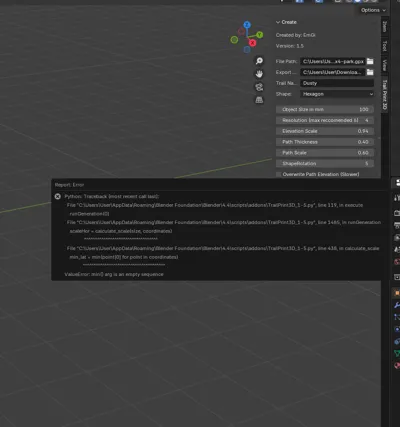Switch to the Tool sidebar tab
The image size is (400, 427).
coord(385,46)
